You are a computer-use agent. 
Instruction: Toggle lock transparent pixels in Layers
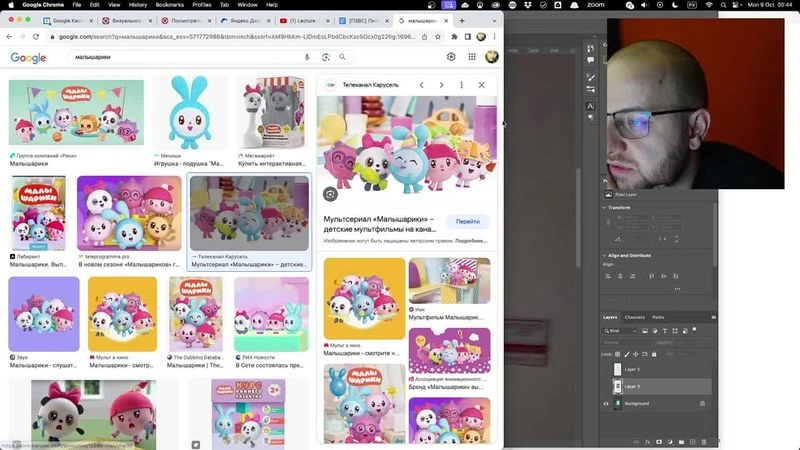pyautogui.click(x=617, y=354)
